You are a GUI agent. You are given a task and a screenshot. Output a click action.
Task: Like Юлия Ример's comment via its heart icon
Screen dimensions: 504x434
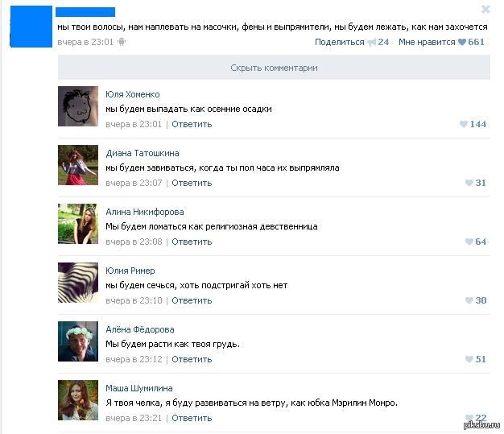(469, 300)
